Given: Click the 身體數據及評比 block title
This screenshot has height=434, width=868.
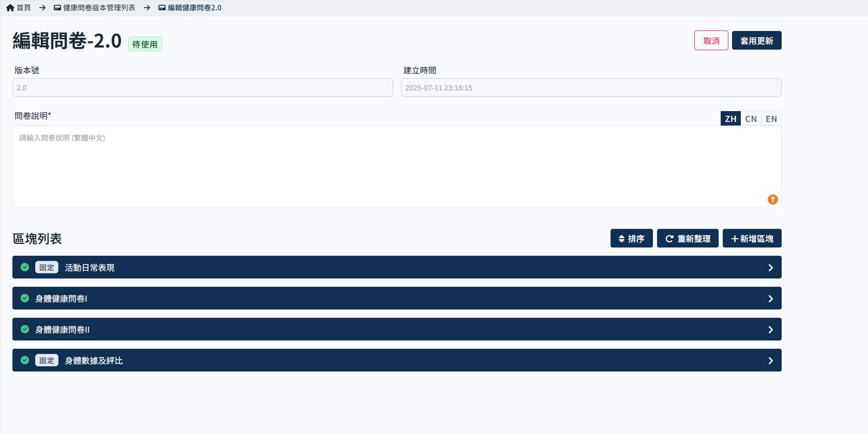Looking at the screenshot, I should point(94,361).
